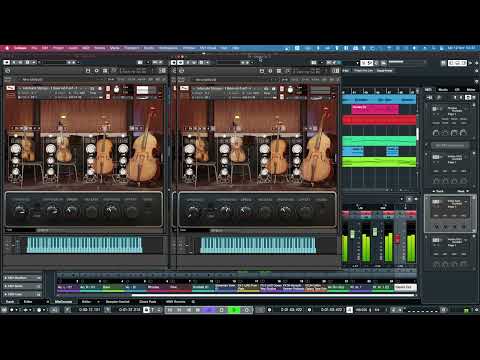Viewport: 480px width, 360px height.
Task: Open the CR tab in the right zone
Action: click(457, 90)
